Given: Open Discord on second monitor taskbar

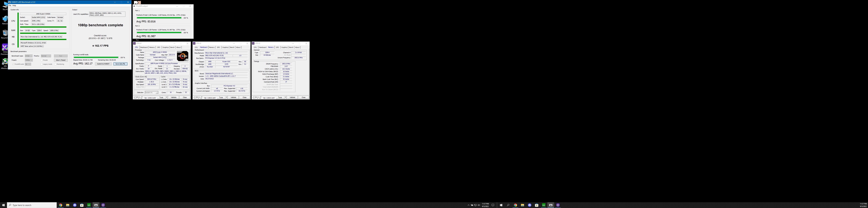Looking at the screenshot, I should [529, 205].
